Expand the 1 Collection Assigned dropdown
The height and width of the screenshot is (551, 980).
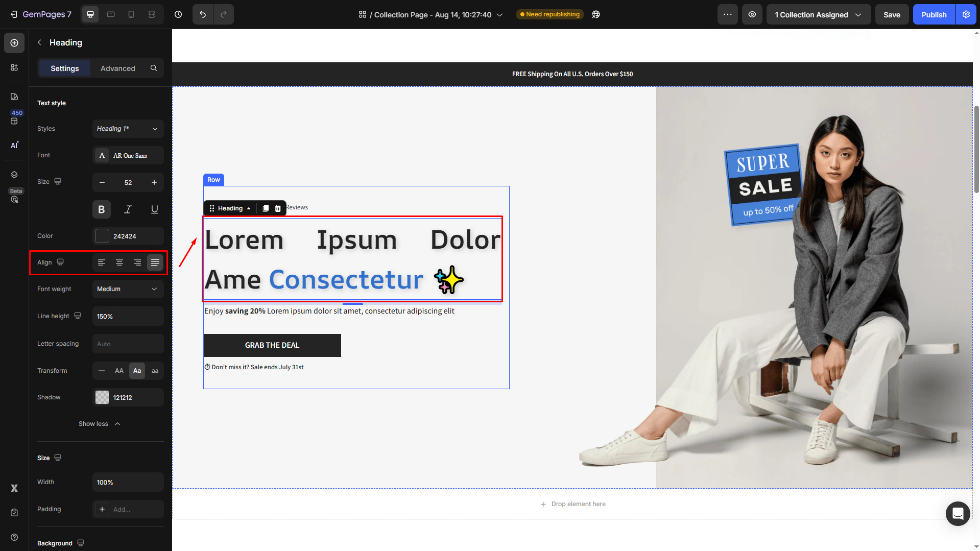point(818,14)
